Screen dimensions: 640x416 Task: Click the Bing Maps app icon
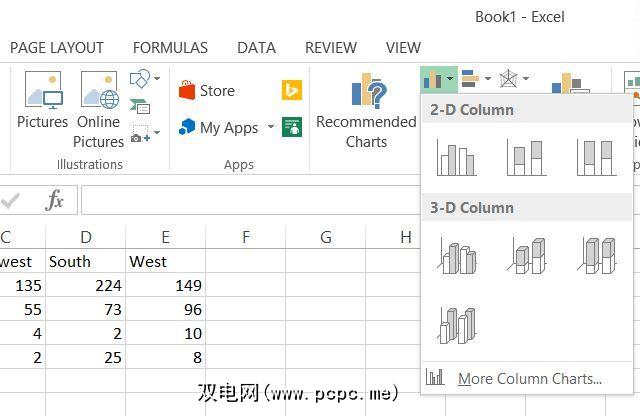292,91
